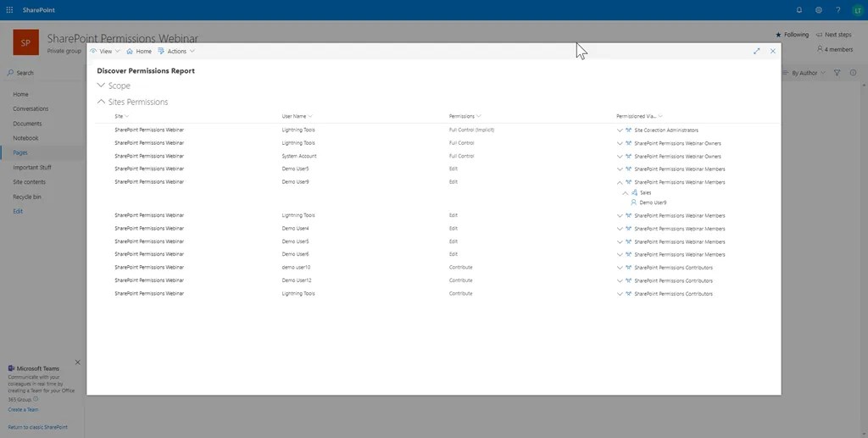868x438 pixels.
Task: Go to Home in the left navigation
Action: click(20, 95)
